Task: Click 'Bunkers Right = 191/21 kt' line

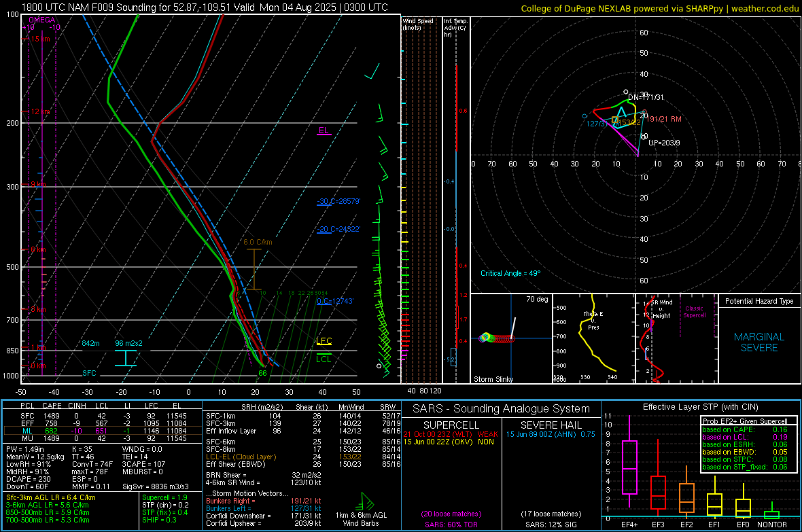Action: point(264,501)
